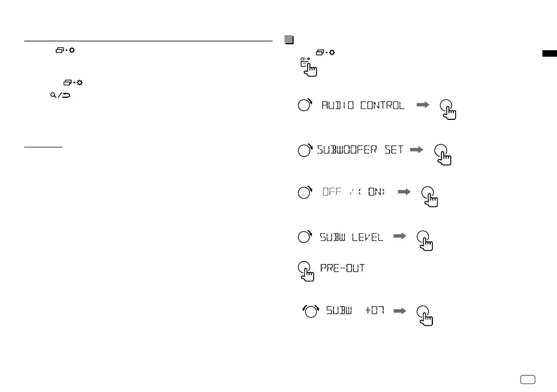The height and width of the screenshot is (392, 557).
Task: Click the button-press hand icon under the menu symbol
Action: click(x=309, y=67)
